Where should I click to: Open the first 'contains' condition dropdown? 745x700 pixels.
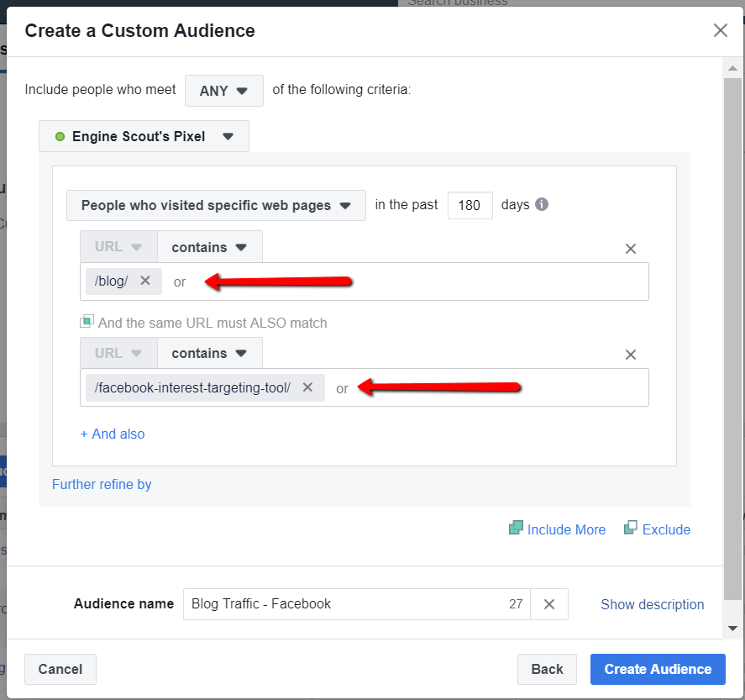pos(209,247)
